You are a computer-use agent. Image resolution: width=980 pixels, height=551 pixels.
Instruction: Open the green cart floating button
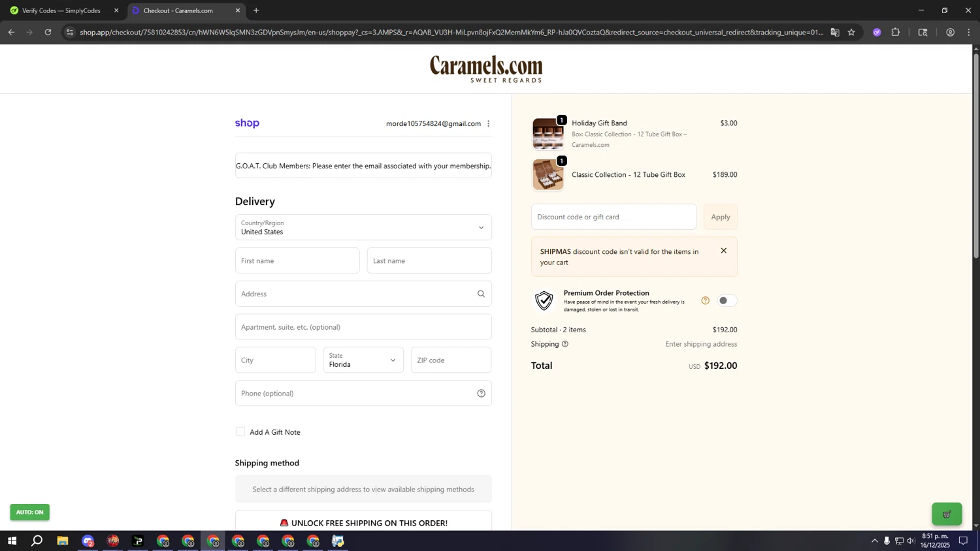point(947,514)
